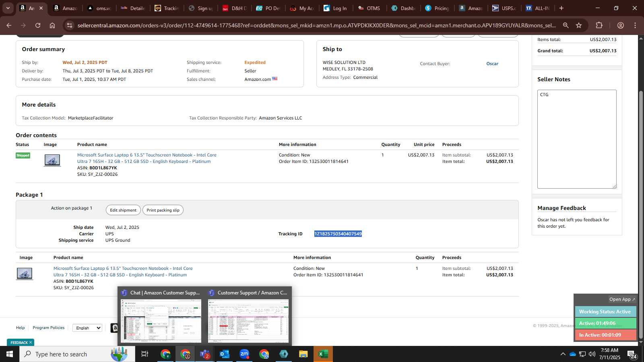The width and height of the screenshot is (644, 362).
Task: Expand the tab search chevron
Action: click(x=8, y=8)
